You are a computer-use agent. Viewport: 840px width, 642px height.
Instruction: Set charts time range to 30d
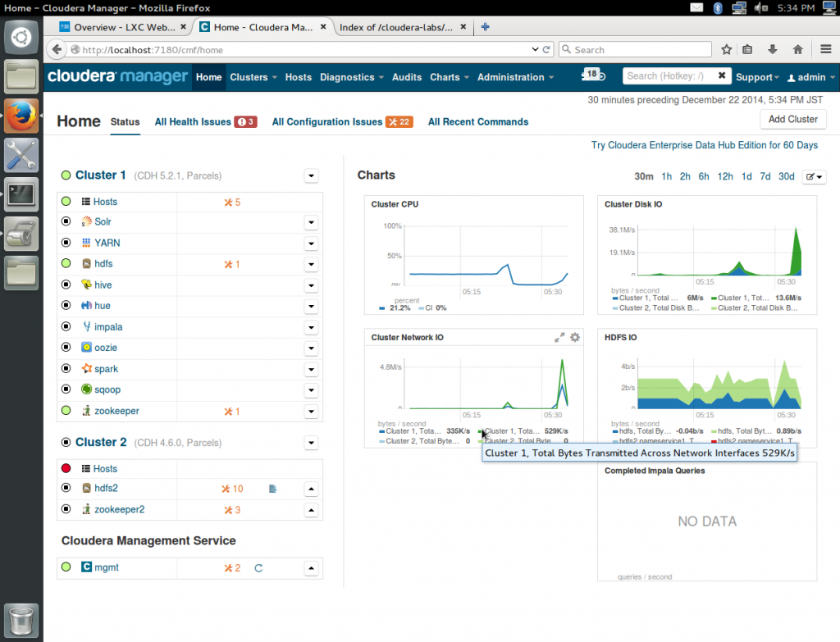coord(787,176)
